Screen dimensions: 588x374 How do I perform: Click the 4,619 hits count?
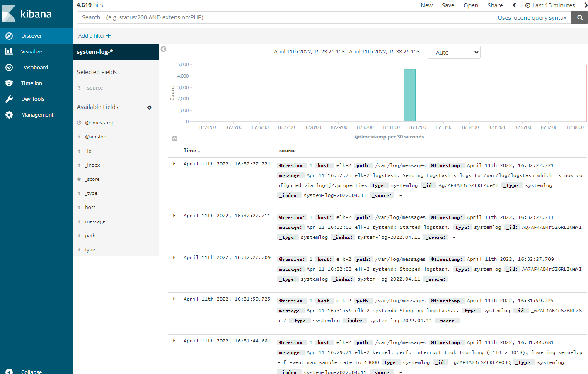(90, 5)
